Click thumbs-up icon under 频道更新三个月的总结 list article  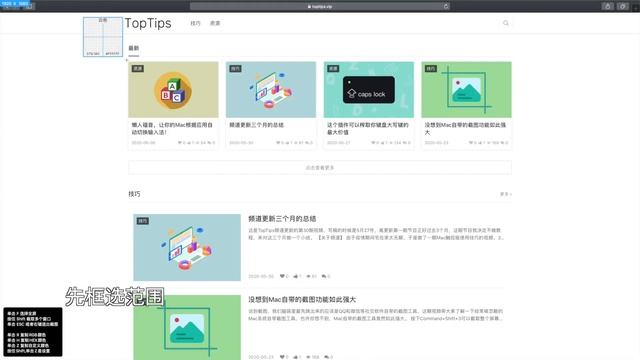295,276
